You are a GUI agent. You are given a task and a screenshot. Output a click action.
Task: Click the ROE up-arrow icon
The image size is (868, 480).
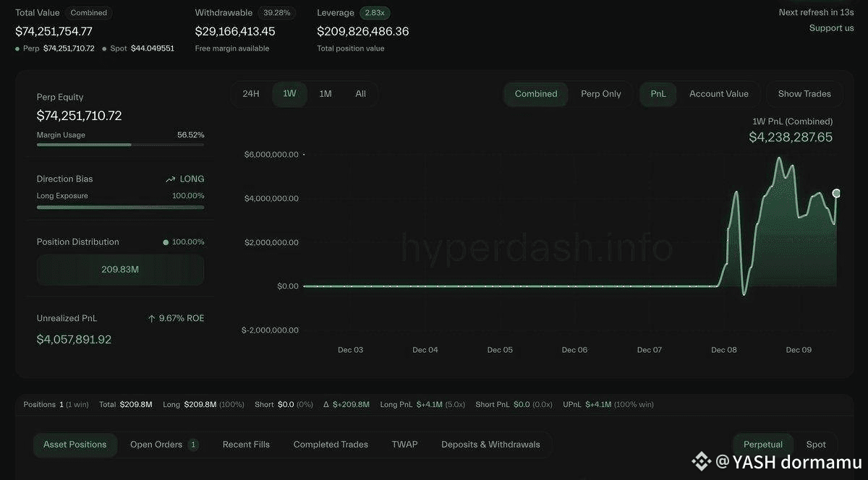(x=151, y=318)
